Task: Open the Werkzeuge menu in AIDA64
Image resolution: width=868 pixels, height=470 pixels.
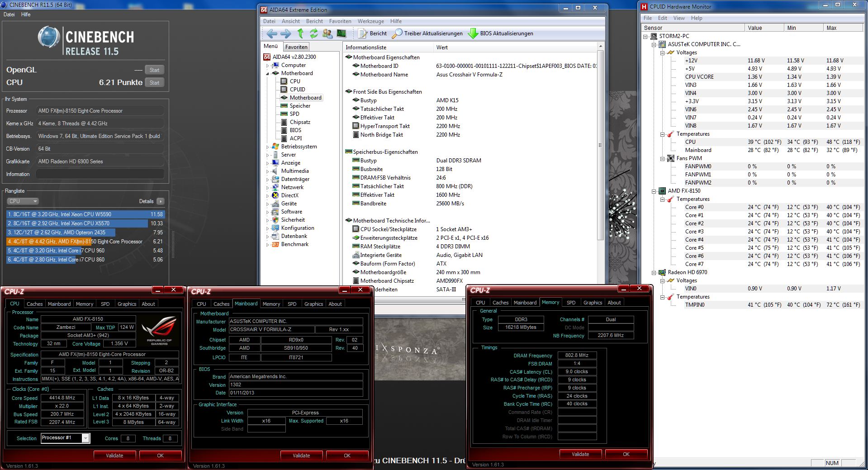Action: click(x=370, y=21)
